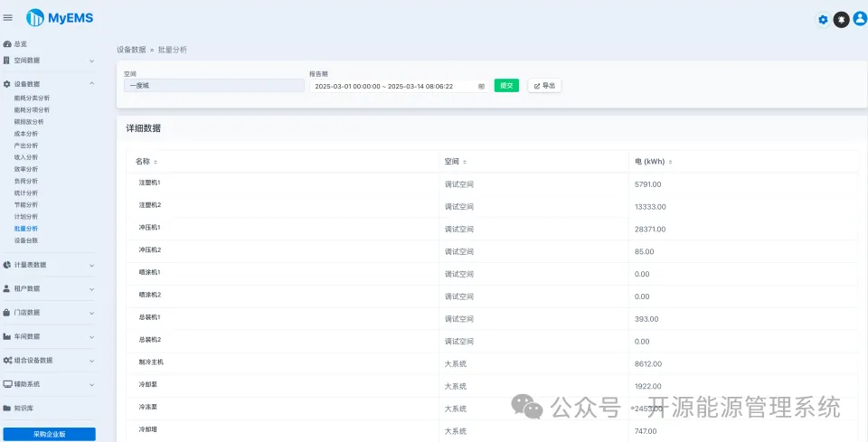Open 能耗分项分析 in the sidebar

33,110
